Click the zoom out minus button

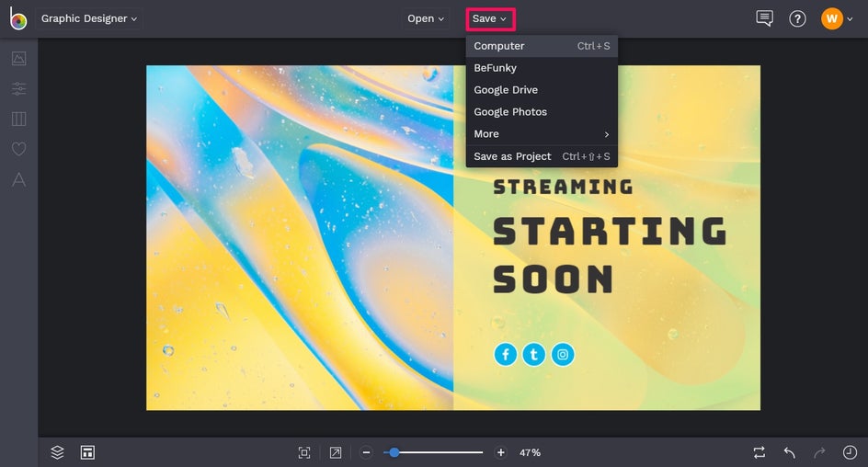tap(366, 452)
